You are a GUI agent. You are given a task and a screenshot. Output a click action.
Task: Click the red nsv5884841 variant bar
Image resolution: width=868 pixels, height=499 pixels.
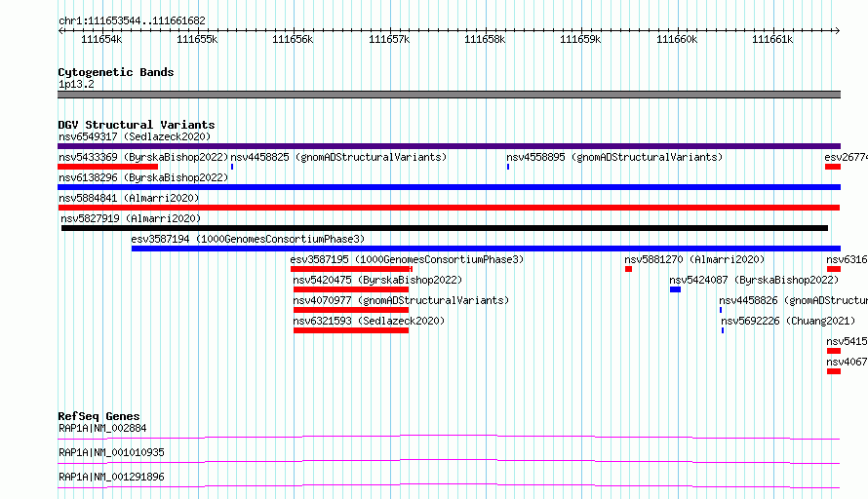[x=449, y=208]
